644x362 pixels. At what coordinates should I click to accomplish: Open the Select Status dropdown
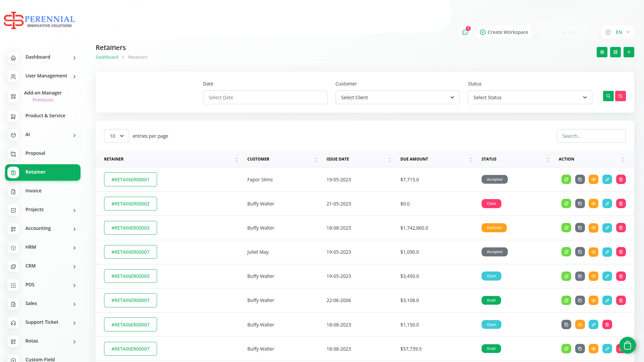530,98
